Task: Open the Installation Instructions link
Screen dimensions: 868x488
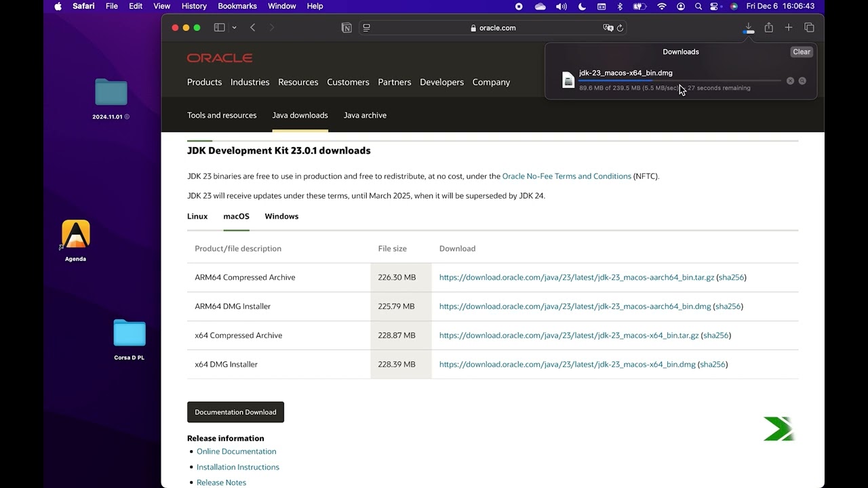Action: (238, 467)
